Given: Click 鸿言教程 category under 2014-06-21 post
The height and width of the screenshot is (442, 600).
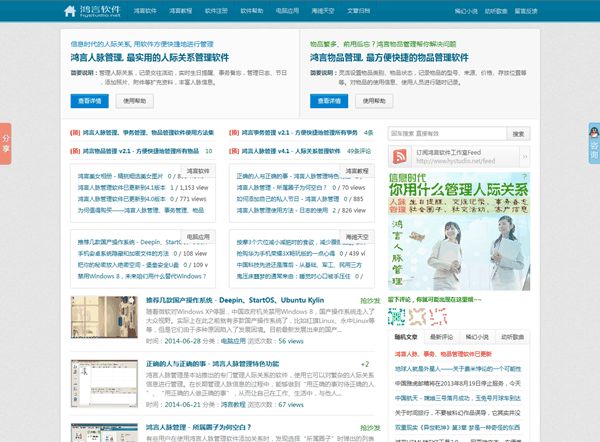Looking at the screenshot, I should pyautogui.click(x=233, y=404).
